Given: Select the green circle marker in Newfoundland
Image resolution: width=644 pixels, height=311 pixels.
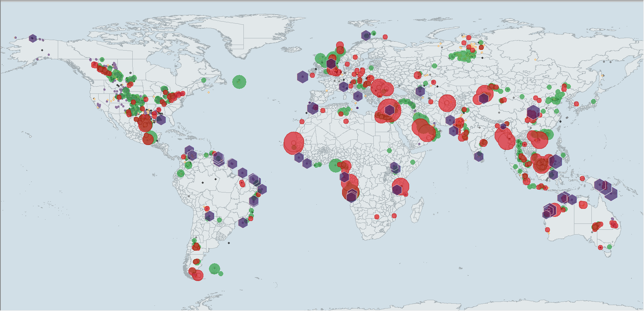Looking at the screenshot, I should click(x=204, y=80).
